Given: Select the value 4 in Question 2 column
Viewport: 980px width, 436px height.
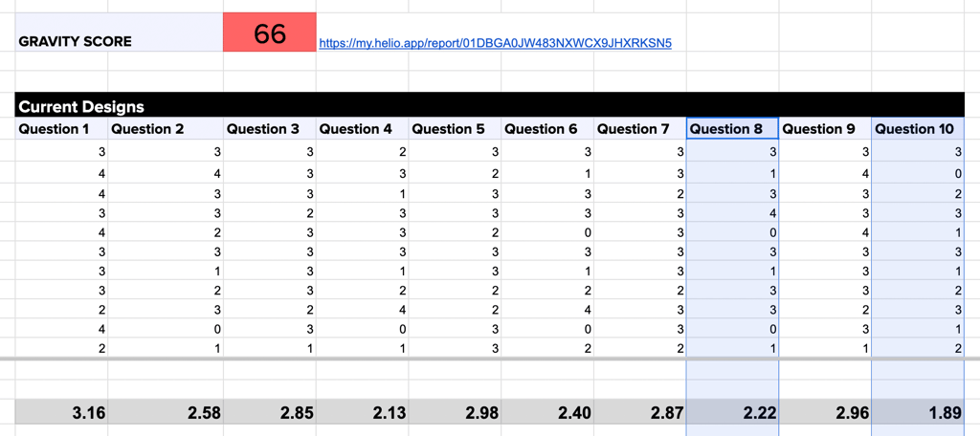Looking at the screenshot, I should coord(166,170).
